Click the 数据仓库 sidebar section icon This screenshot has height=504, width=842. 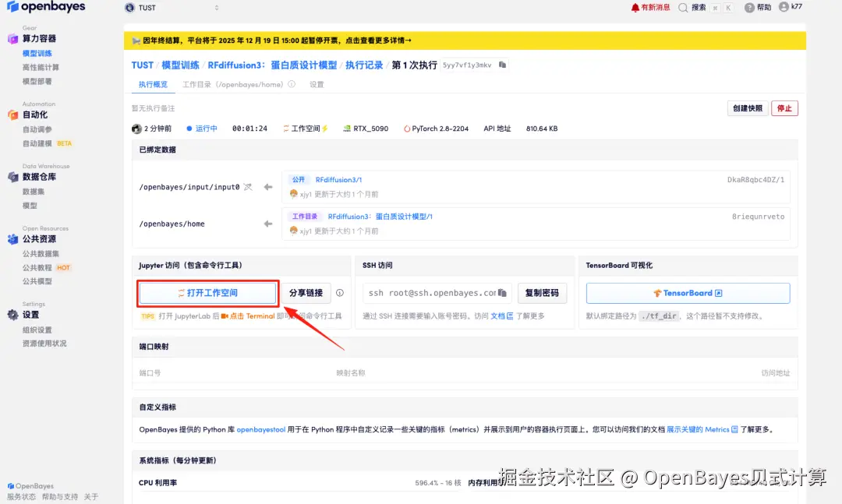[x=13, y=177]
